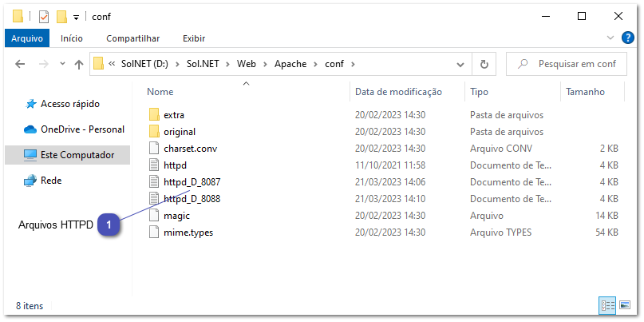Expand the ribbon with the chevron
The height and width of the screenshot is (322, 644).
(610, 38)
